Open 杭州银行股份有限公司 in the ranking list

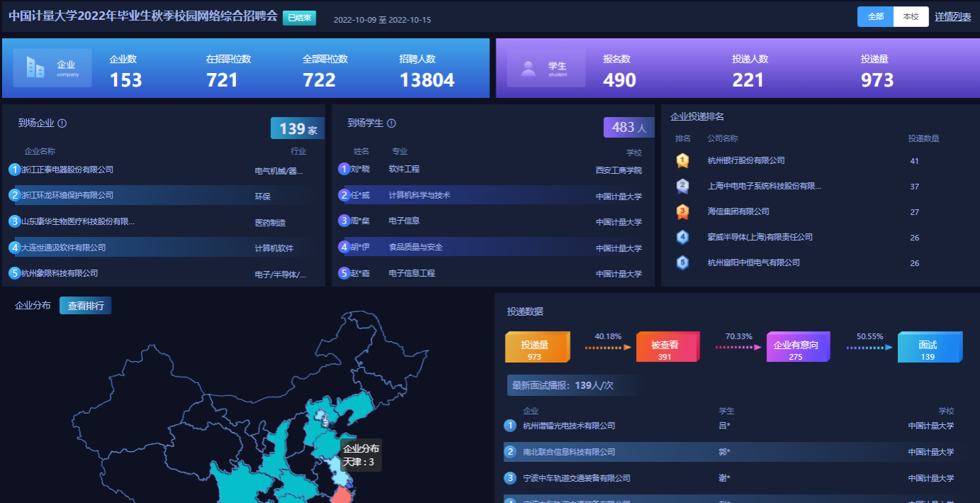pos(746,161)
